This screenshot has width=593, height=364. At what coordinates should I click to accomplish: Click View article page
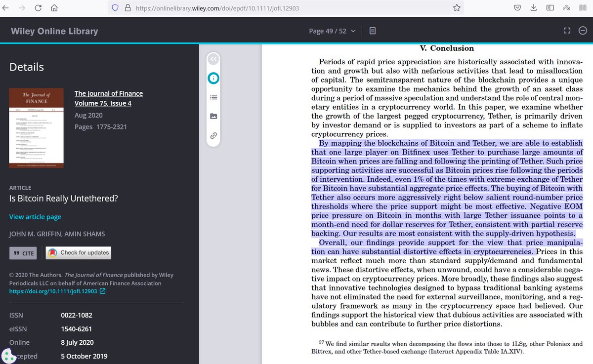click(35, 216)
